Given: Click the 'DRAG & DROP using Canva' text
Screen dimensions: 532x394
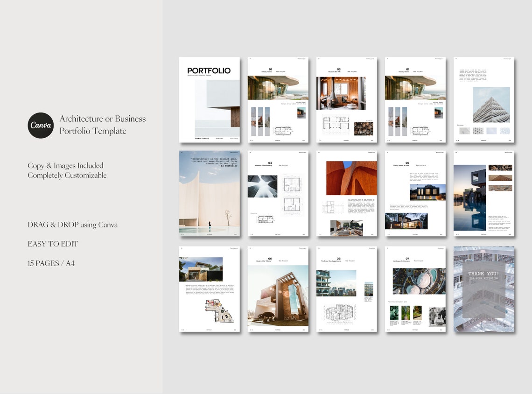Looking at the screenshot, I should point(72,225).
